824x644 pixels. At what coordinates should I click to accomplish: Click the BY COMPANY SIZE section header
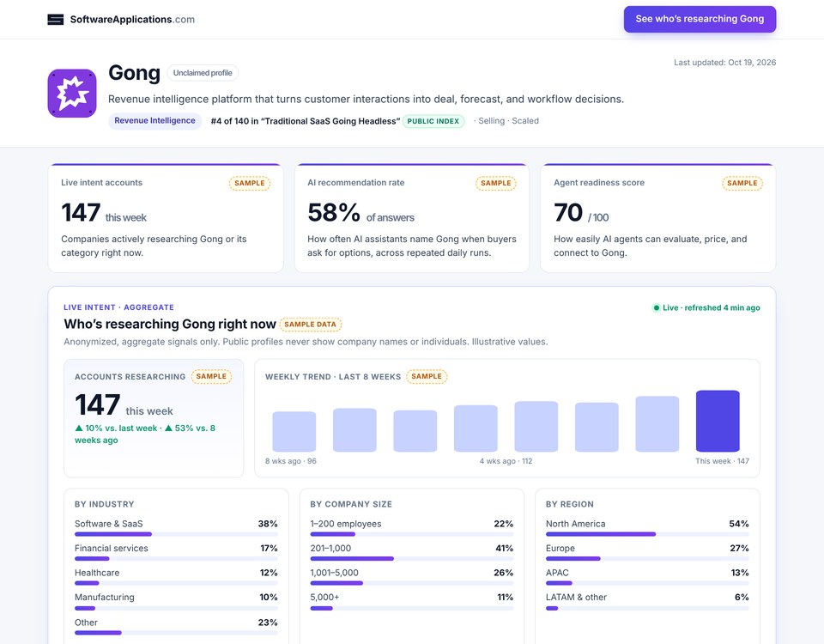351,504
